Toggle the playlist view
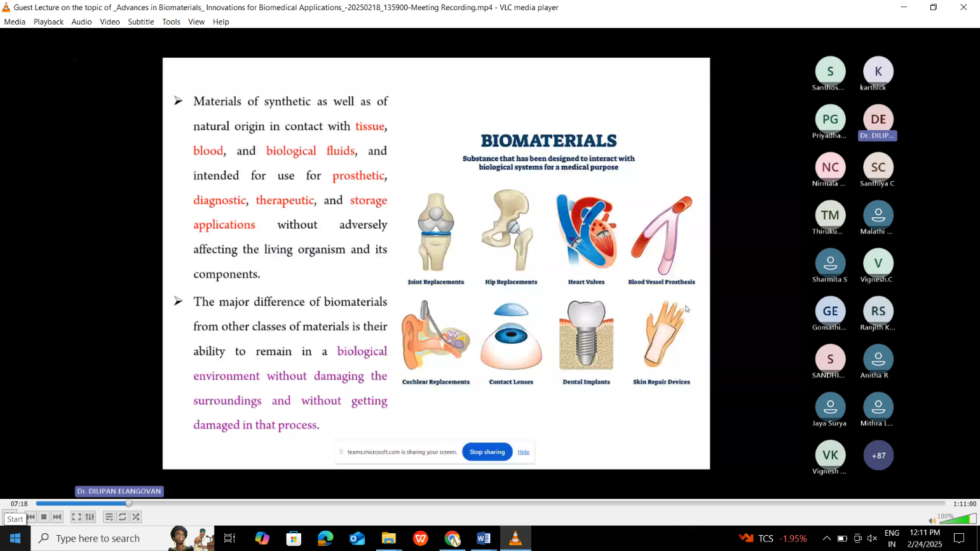 109,517
